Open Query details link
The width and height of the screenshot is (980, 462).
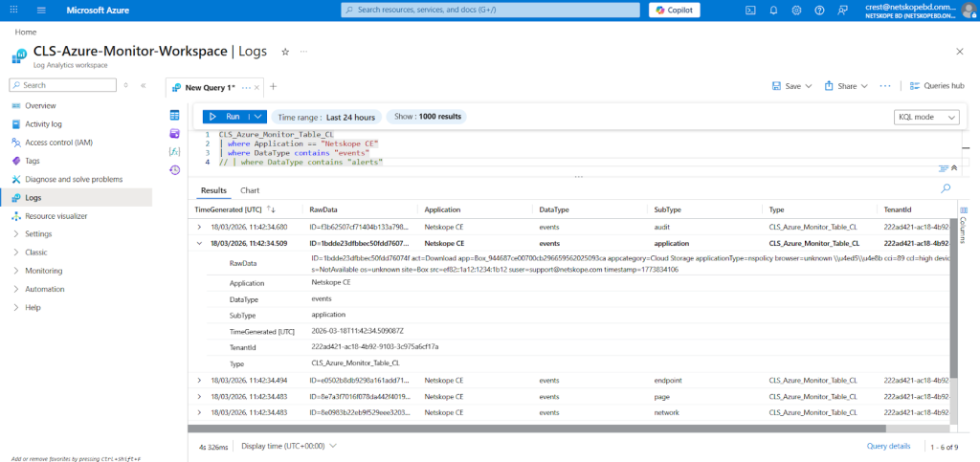point(888,446)
